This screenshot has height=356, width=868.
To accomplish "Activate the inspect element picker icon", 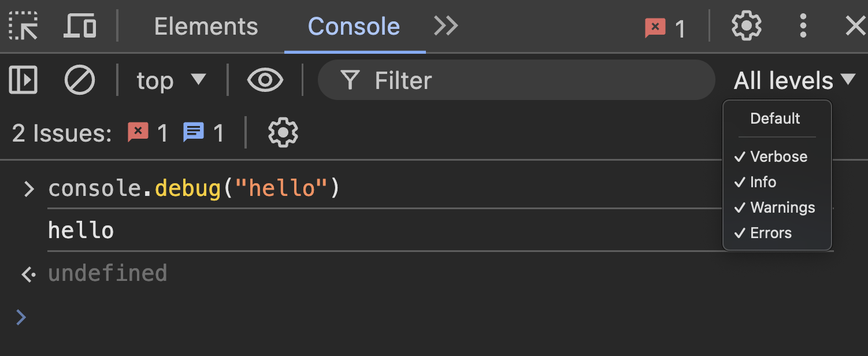I will (24, 26).
